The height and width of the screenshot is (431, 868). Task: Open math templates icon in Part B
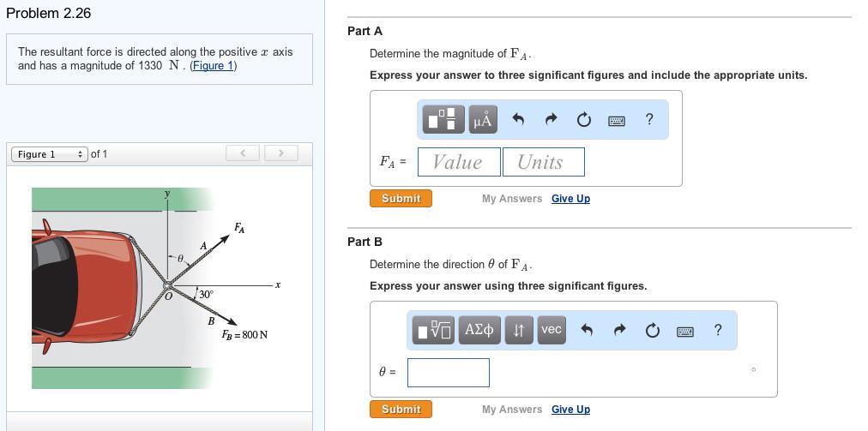point(434,330)
